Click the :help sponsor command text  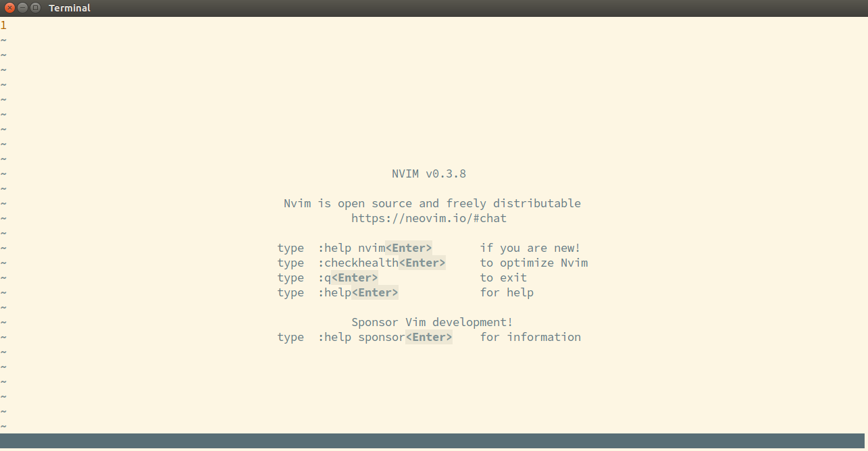point(361,337)
